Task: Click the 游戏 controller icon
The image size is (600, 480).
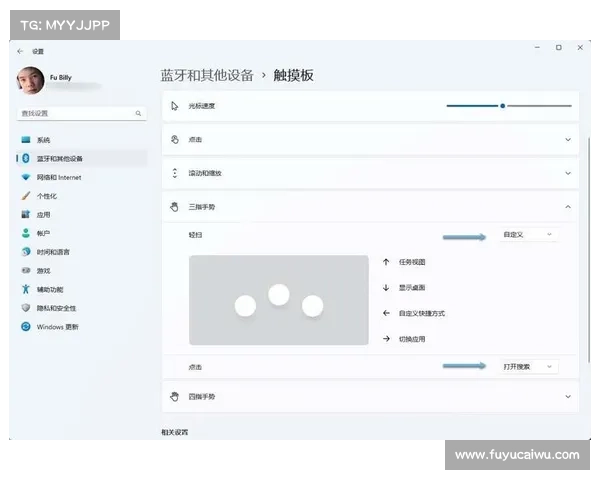Action: [x=26, y=270]
